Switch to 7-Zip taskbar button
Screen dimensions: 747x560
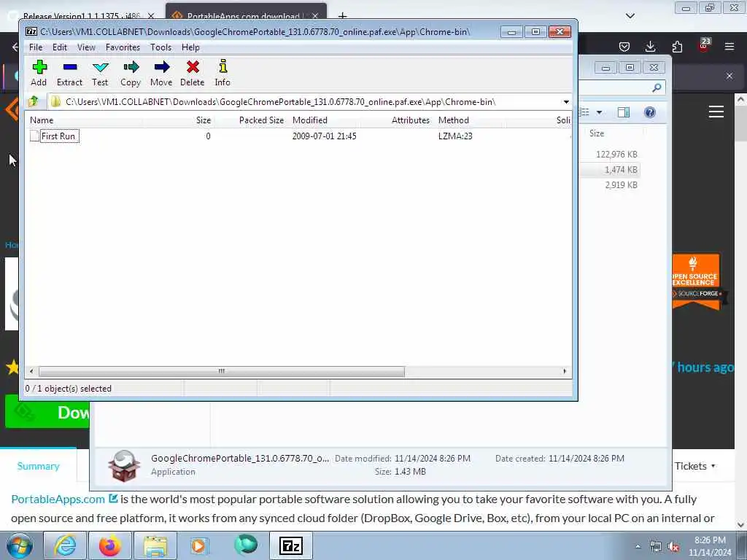click(290, 545)
